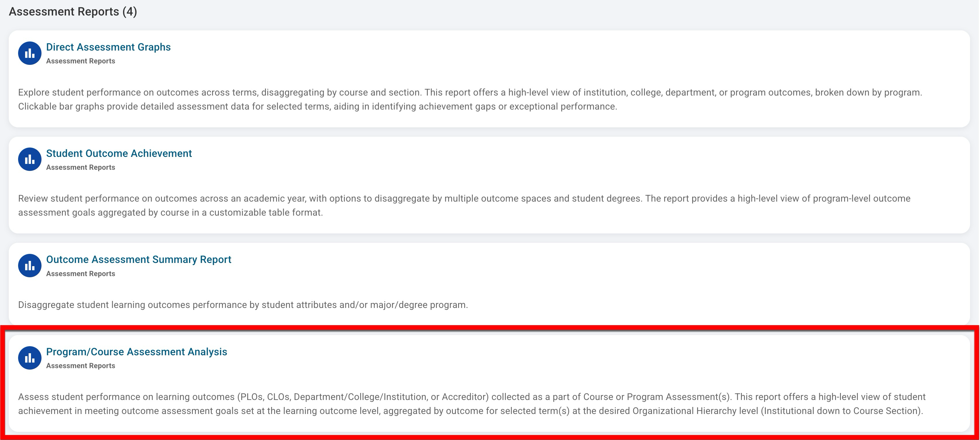Click the Outcome Assessment Summary Report icon

30,266
